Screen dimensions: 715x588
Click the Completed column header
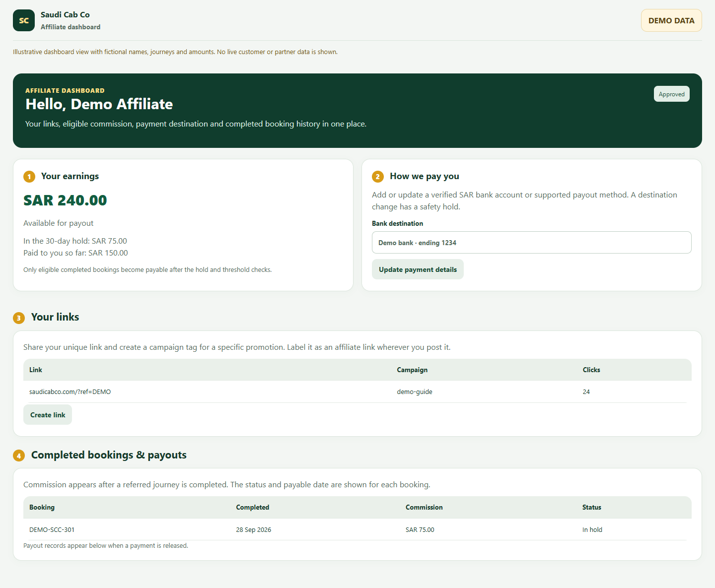click(x=253, y=507)
